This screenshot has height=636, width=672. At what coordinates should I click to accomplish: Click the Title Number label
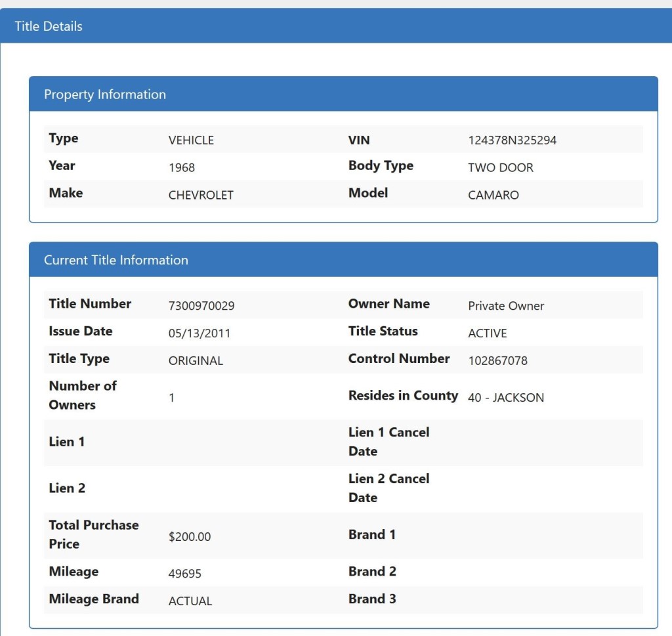[x=90, y=303]
